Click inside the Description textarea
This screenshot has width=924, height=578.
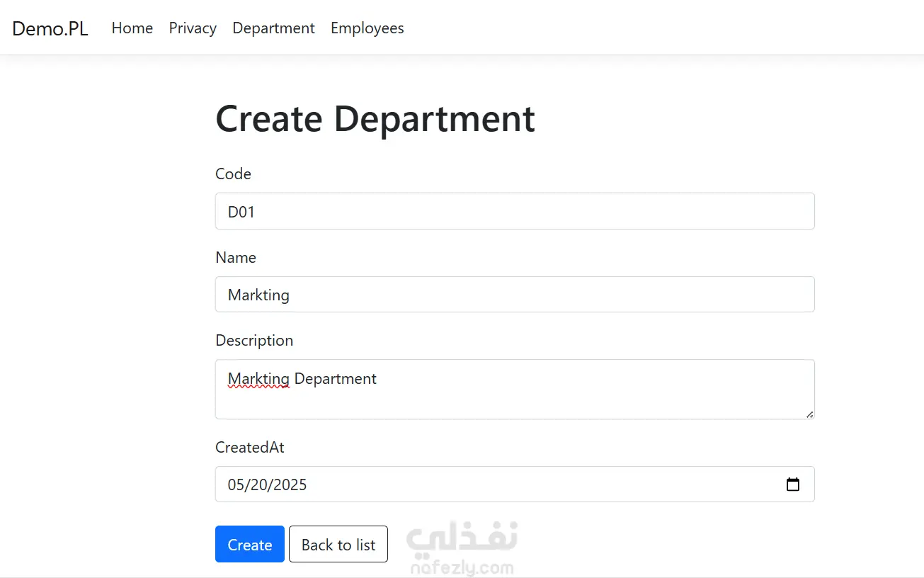515,389
